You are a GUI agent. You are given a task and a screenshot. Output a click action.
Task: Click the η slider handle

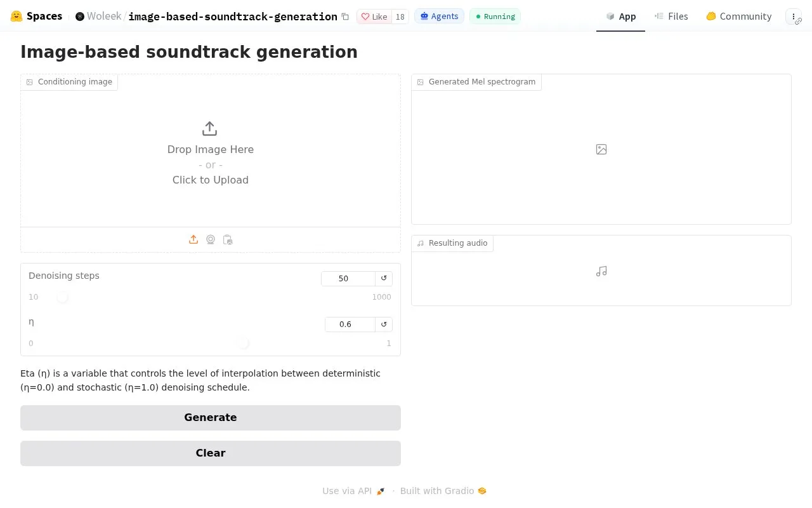point(244,343)
